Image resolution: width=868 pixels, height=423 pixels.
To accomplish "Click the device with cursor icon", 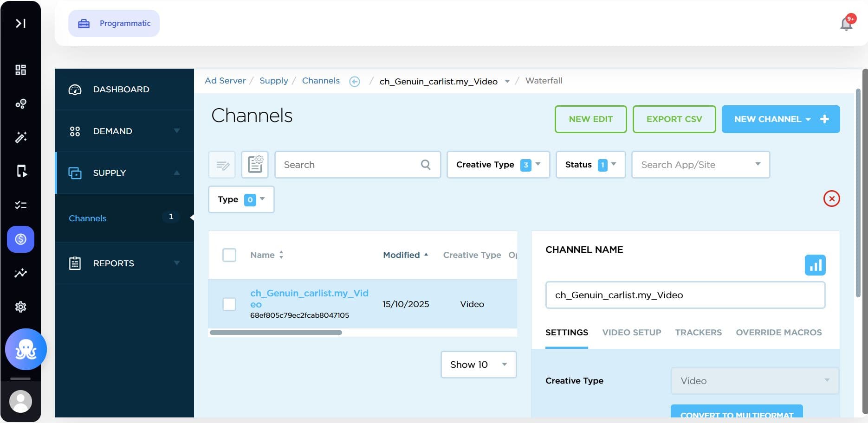I will click(21, 171).
